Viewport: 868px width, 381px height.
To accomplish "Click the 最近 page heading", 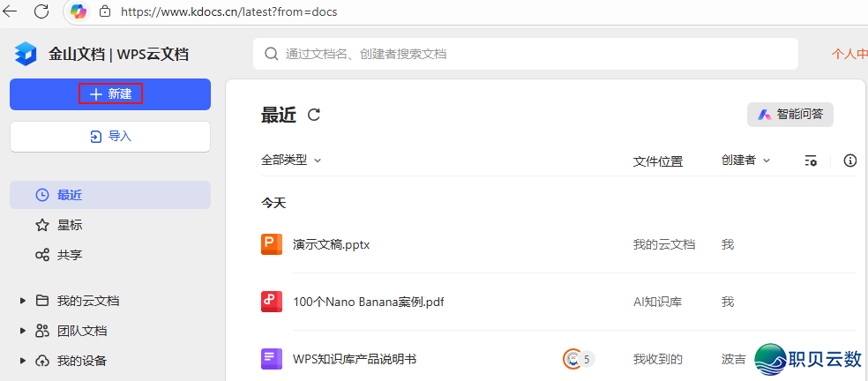I will [279, 116].
